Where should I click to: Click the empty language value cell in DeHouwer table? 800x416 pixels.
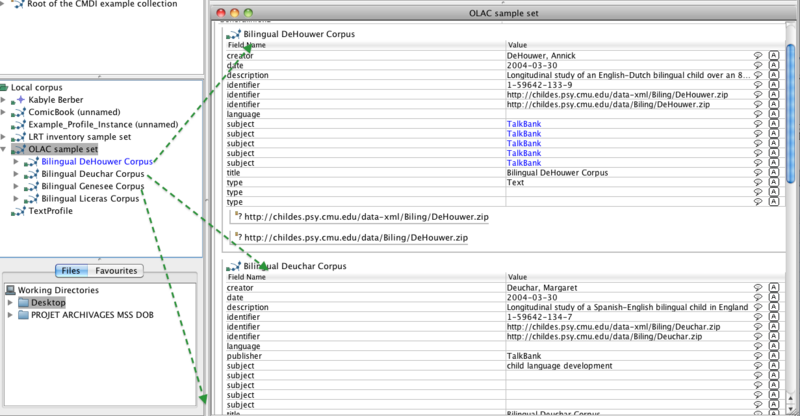tap(628, 114)
